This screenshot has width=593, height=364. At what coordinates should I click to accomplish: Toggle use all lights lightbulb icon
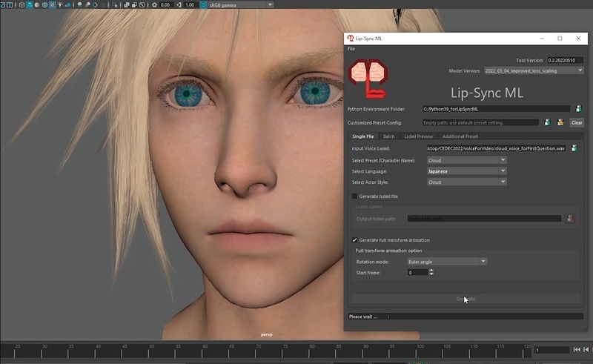60,5
